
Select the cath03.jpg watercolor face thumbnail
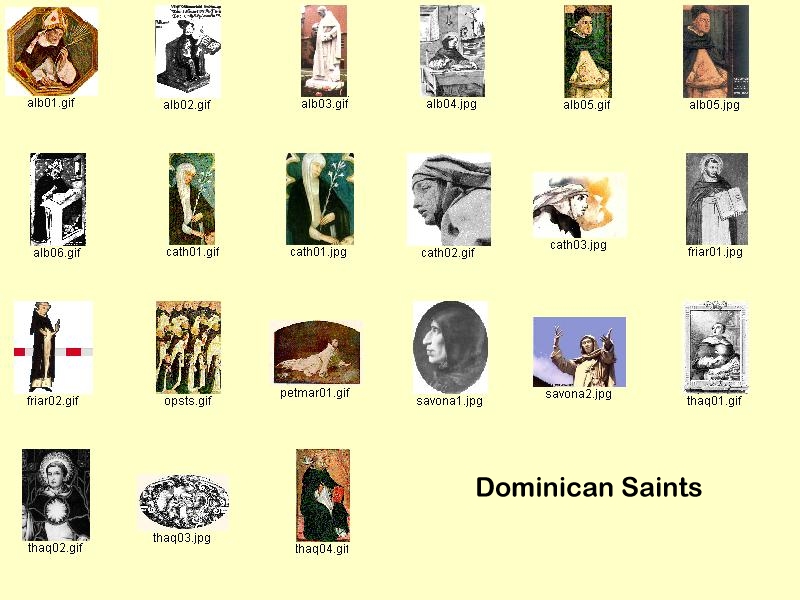coord(579,206)
